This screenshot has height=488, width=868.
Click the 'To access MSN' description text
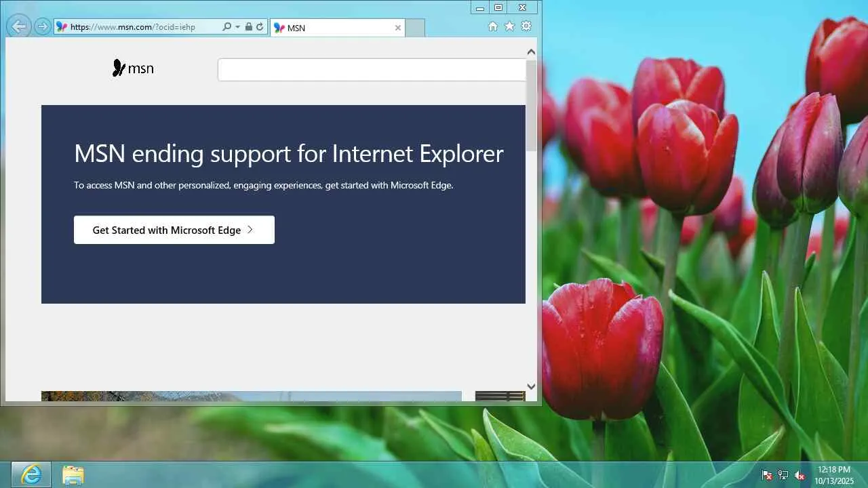click(x=264, y=185)
